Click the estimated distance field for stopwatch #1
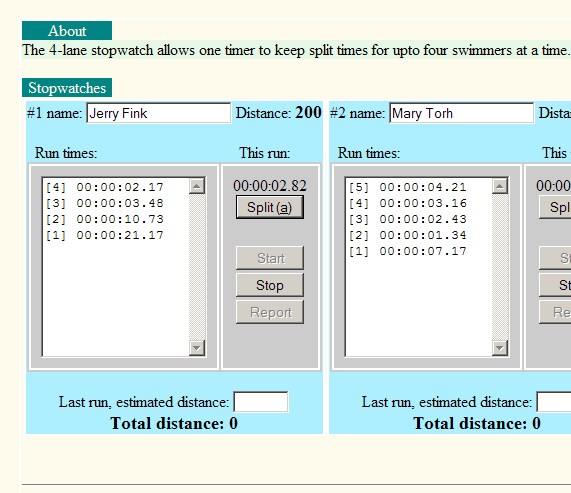 click(x=261, y=402)
